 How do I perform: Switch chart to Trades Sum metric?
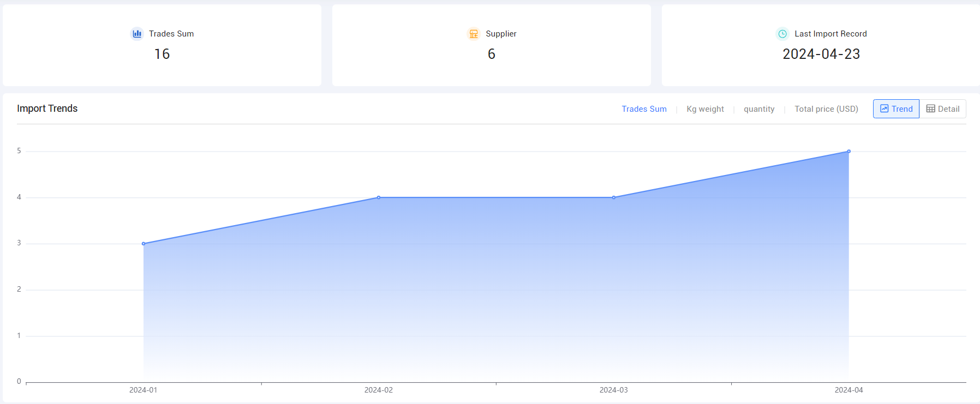coord(644,109)
